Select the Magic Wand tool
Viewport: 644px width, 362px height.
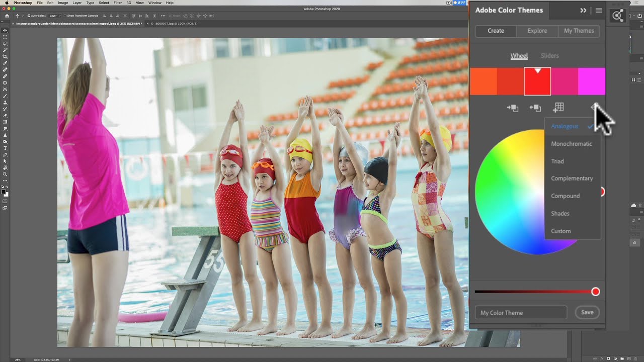(5, 50)
